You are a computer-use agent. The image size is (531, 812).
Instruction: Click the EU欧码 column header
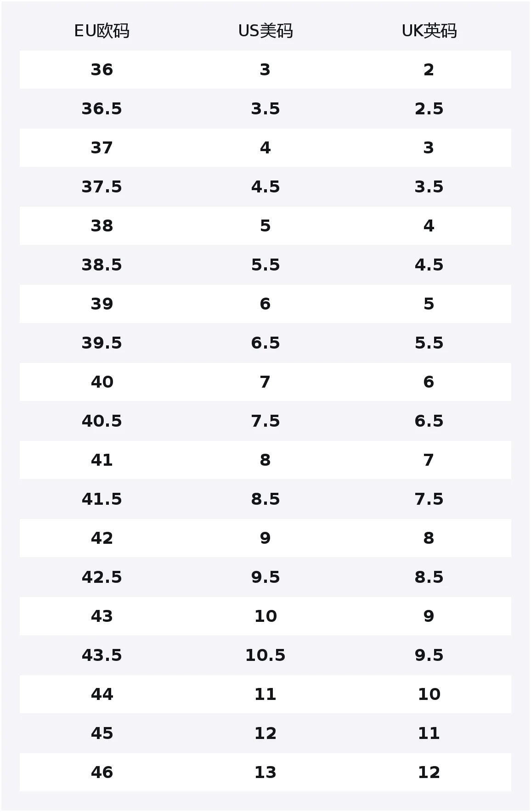pyautogui.click(x=102, y=31)
